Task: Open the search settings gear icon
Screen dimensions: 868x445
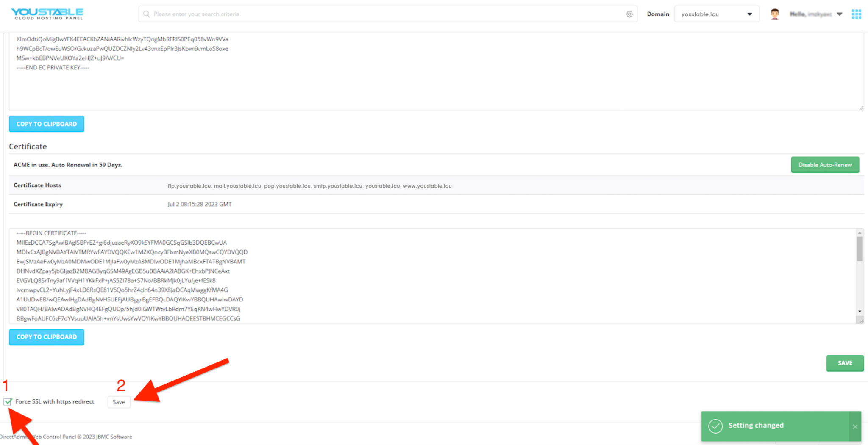Action: (630, 14)
